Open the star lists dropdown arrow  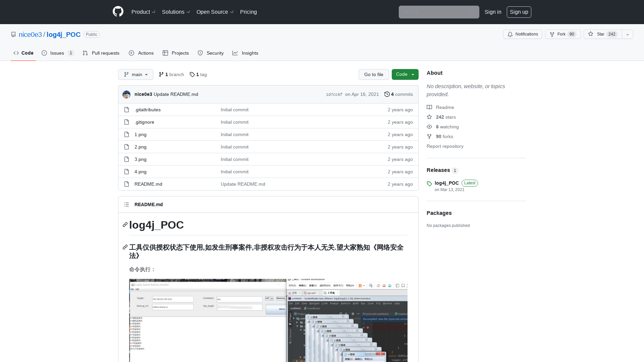(628, 34)
